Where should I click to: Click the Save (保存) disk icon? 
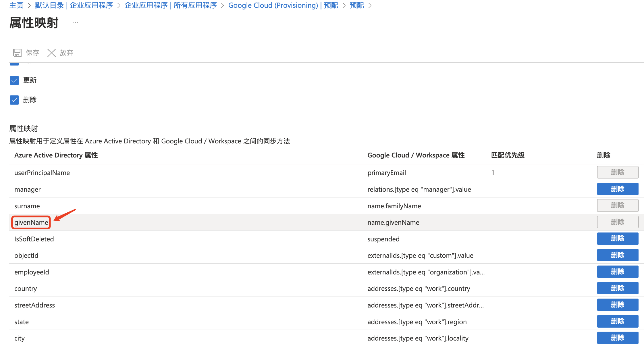point(17,53)
